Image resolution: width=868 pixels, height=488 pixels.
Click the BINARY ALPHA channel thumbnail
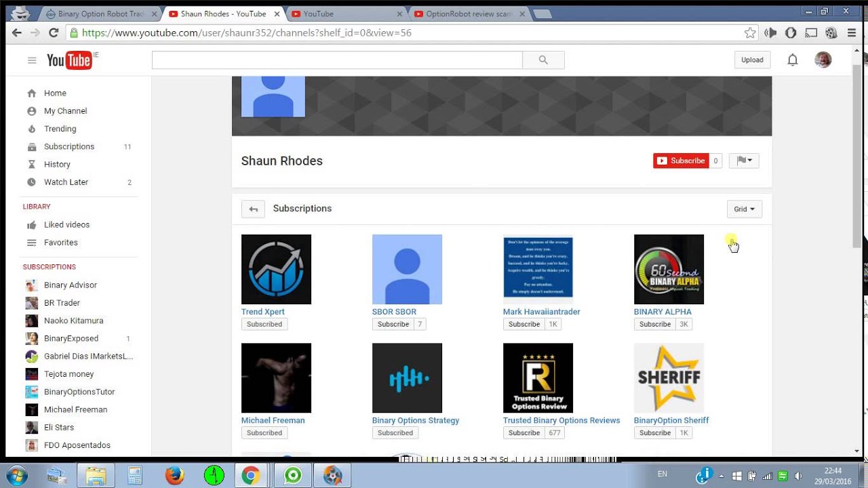coord(669,269)
